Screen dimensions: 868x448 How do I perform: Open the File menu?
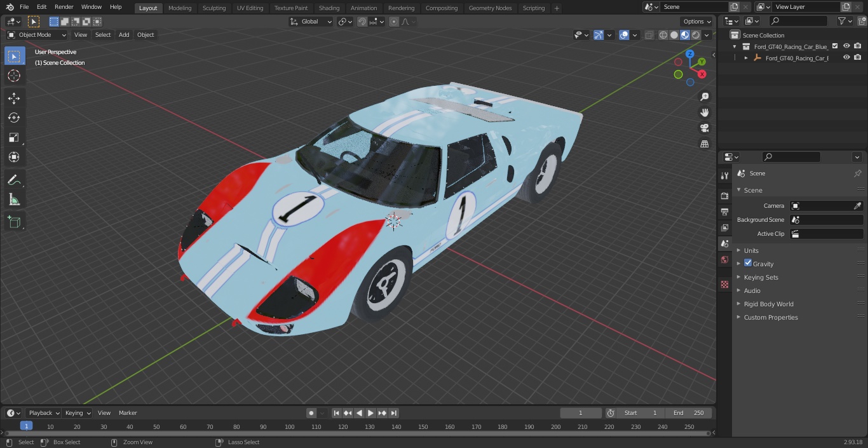24,7
